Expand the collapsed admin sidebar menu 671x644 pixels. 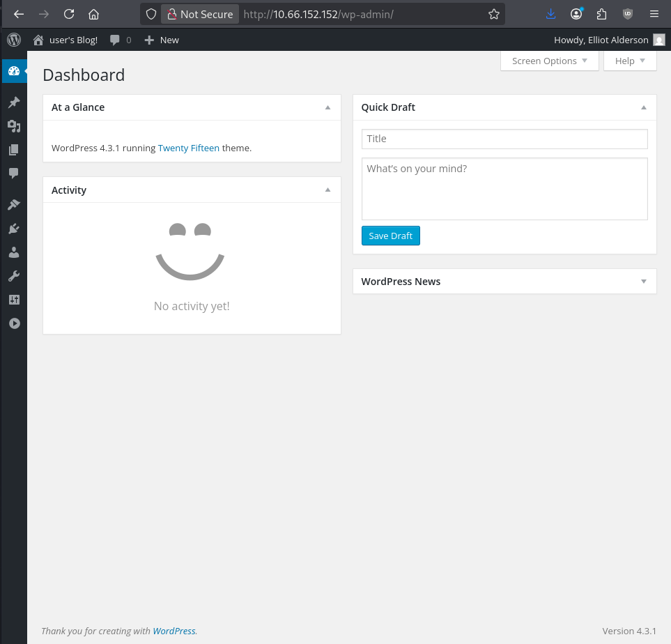tap(13, 323)
